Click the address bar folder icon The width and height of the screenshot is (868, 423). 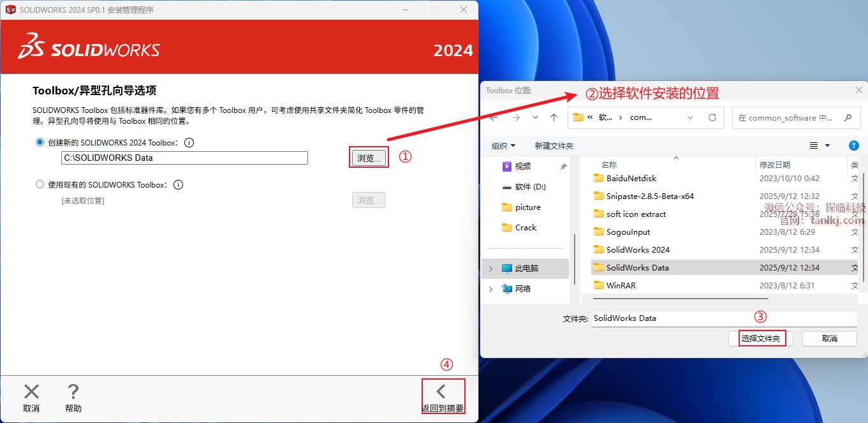point(578,117)
